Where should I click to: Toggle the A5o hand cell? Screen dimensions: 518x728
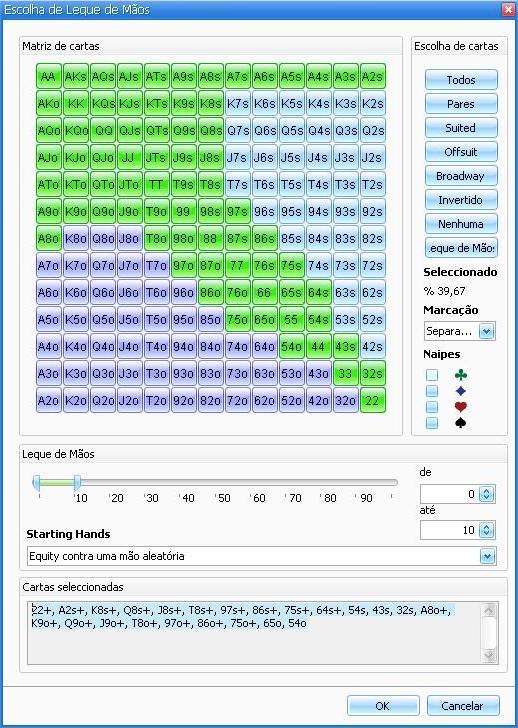(x=48, y=319)
